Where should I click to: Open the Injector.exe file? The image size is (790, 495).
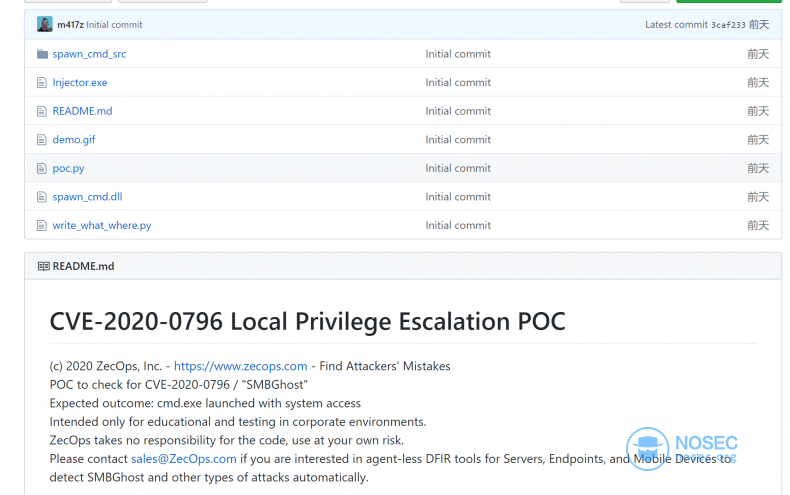80,83
